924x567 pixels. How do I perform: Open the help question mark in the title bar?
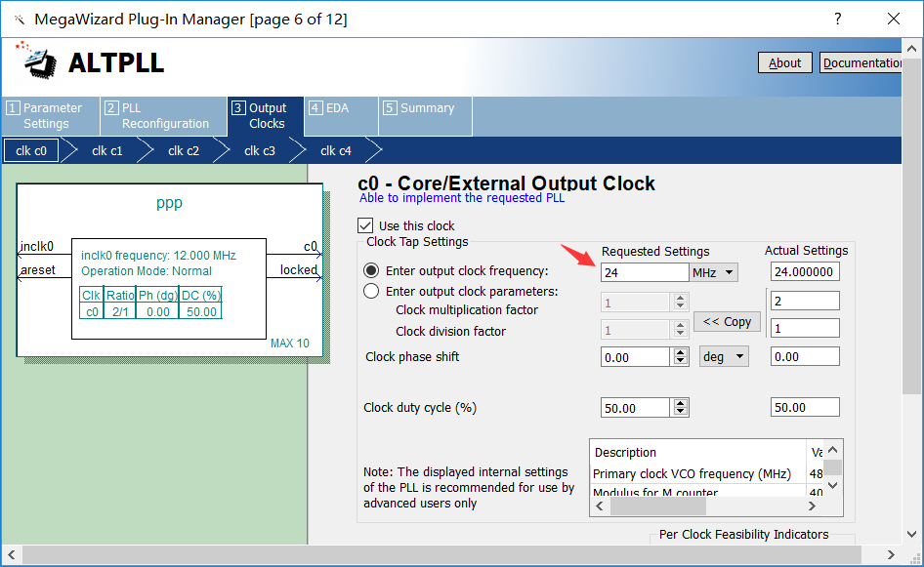[x=837, y=19]
